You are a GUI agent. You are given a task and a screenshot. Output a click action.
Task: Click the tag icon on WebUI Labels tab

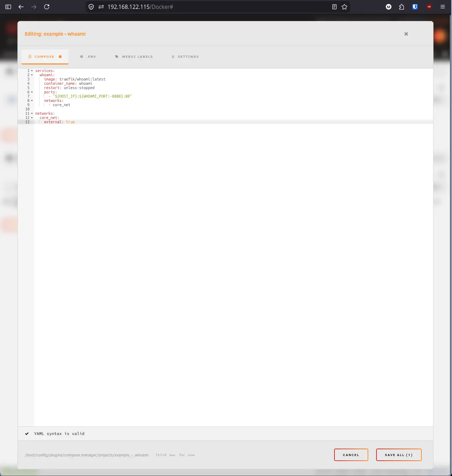(x=116, y=57)
